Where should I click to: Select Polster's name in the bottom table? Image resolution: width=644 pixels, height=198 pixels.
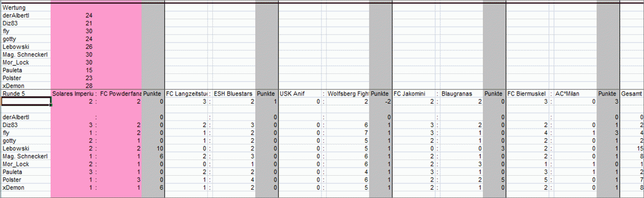(x=12, y=180)
